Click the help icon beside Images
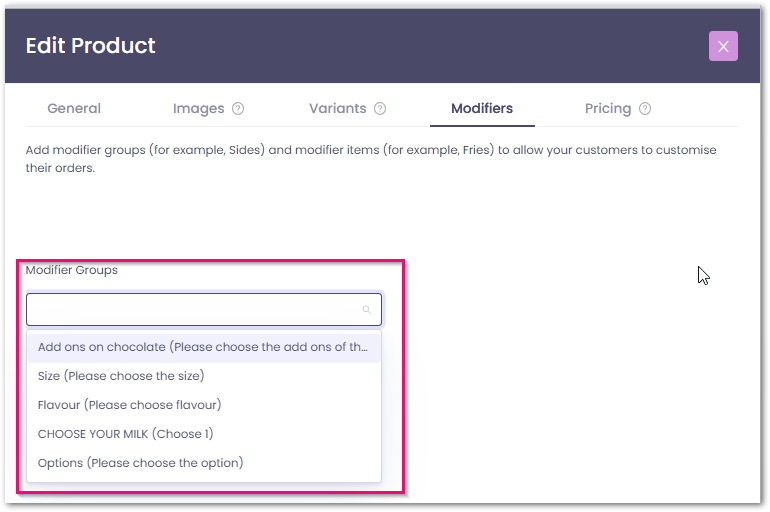Viewport: 770px width, 512px height. [238, 109]
